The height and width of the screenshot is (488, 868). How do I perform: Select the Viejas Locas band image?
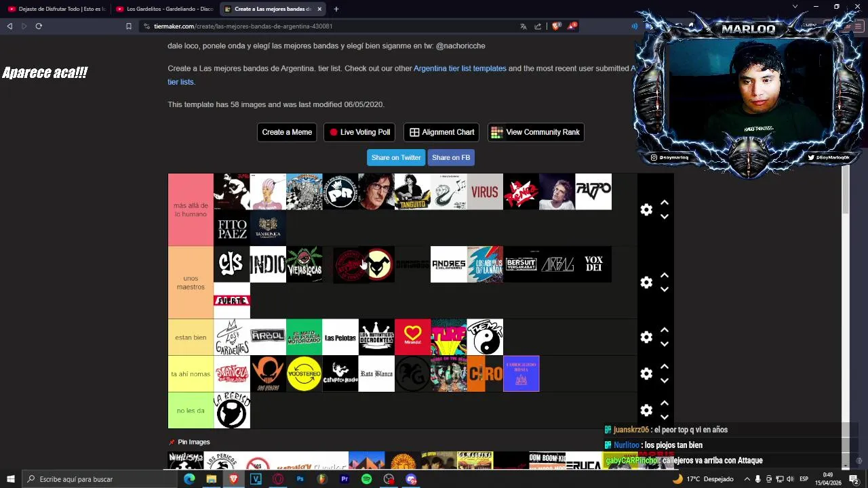pyautogui.click(x=304, y=264)
